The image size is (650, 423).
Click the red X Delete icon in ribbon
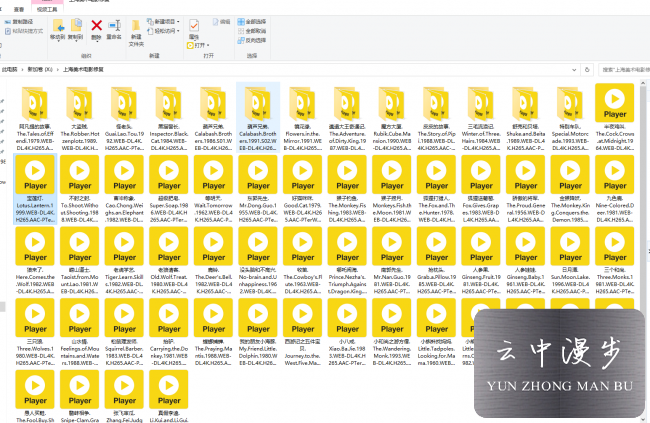(96, 26)
